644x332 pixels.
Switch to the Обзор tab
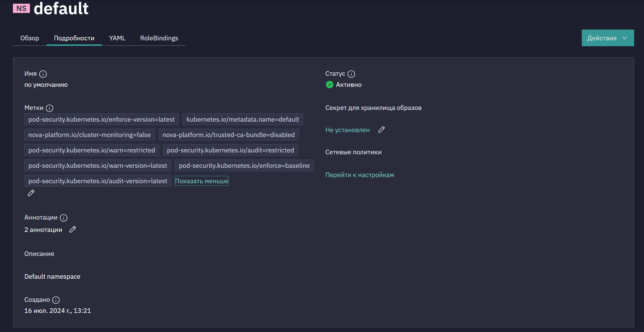(x=30, y=38)
